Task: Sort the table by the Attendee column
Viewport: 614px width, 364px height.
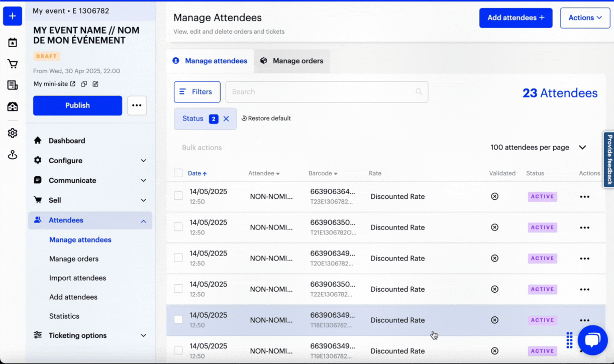Action: 264,173
